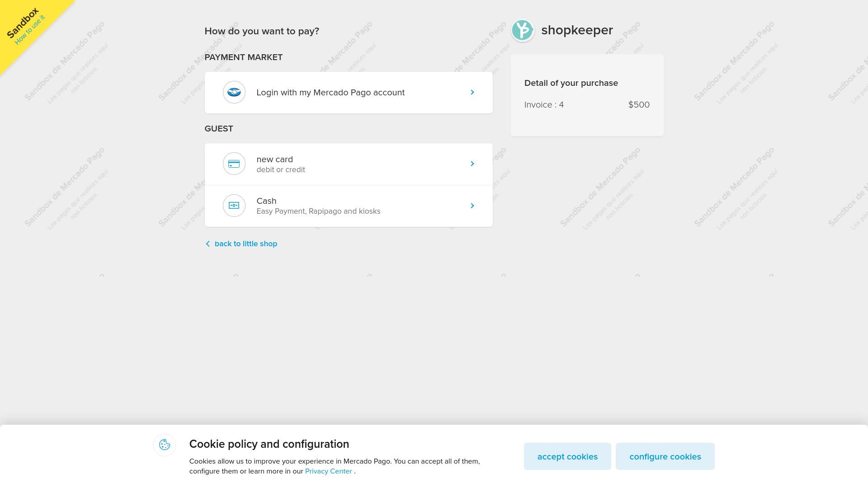Go back to little shop link
Viewport: 868px width, 488px height.
[x=245, y=244]
